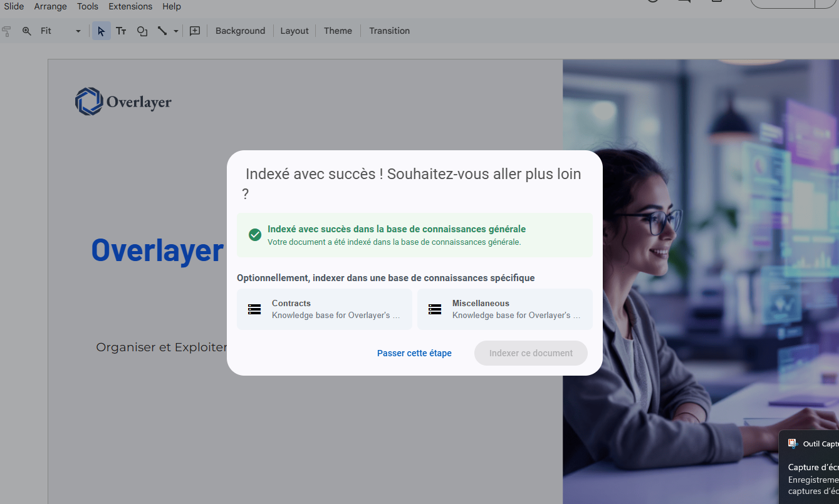Add a comment using toolbar icon
839x504 pixels.
[x=195, y=31]
